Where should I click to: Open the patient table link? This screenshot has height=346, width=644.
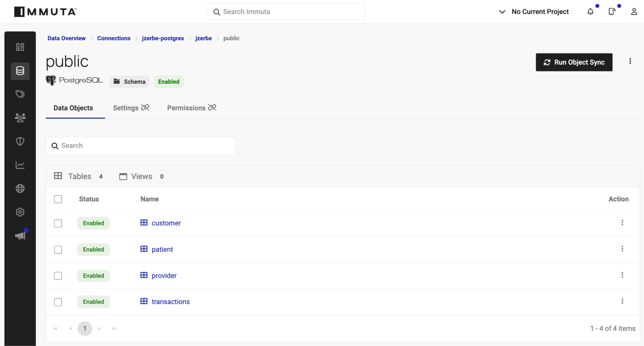(162, 249)
